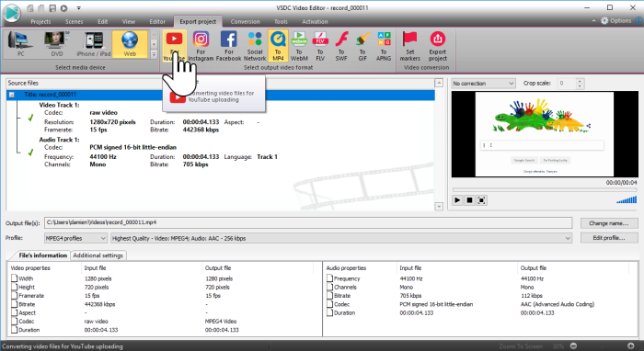The height and width of the screenshot is (351, 644).
Task: Click the zoom in plus icon in status bar
Action: (631, 346)
